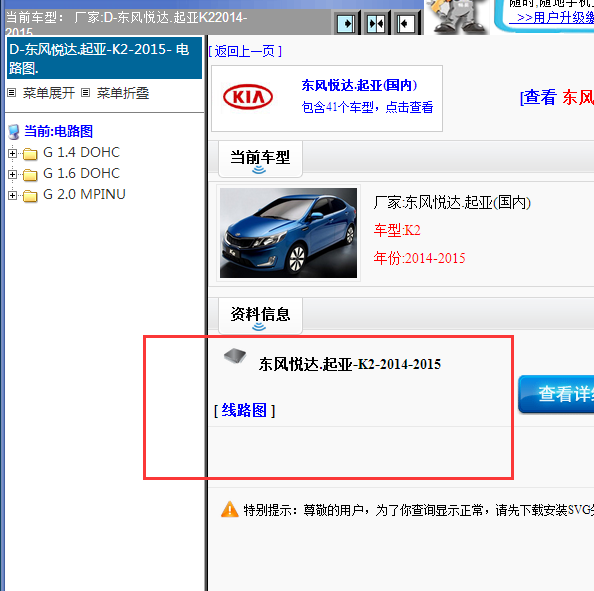
Task: Open the 线路图 link
Action: click(x=244, y=410)
